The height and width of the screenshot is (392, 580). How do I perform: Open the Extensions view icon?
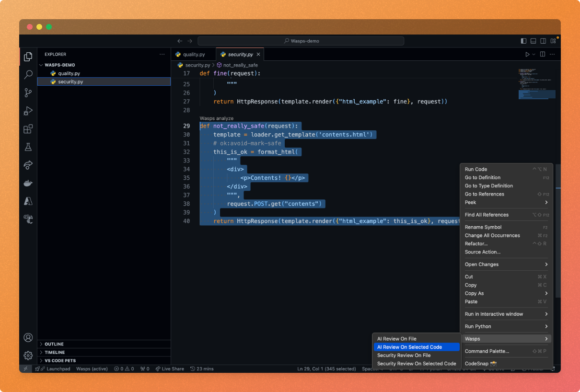pos(28,129)
